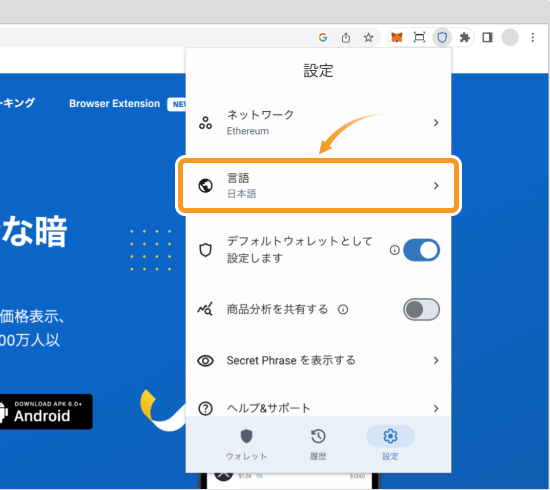The image size is (550, 490).
Task: Enable the 商品分析を共有する toggle
Action: 421,309
